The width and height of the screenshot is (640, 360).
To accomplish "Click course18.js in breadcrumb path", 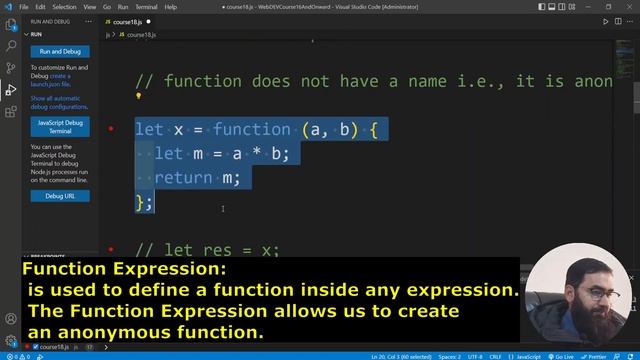I will 141,35.
